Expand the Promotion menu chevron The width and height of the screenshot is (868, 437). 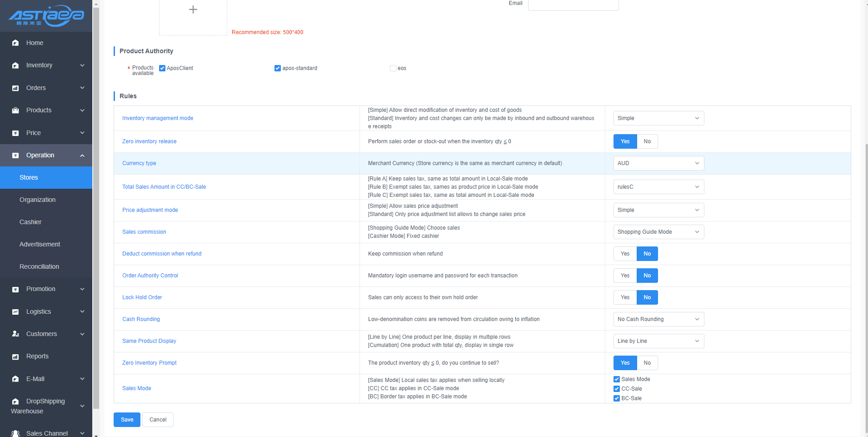pyautogui.click(x=82, y=289)
